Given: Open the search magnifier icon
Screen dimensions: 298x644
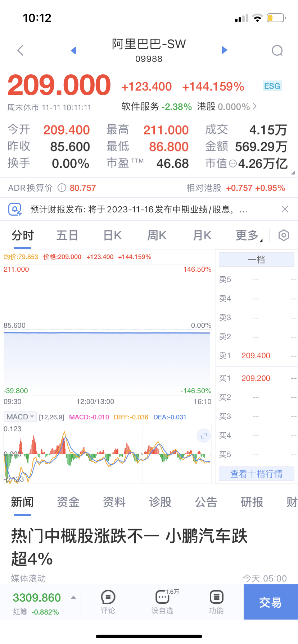Looking at the screenshot, I should click(x=277, y=50).
